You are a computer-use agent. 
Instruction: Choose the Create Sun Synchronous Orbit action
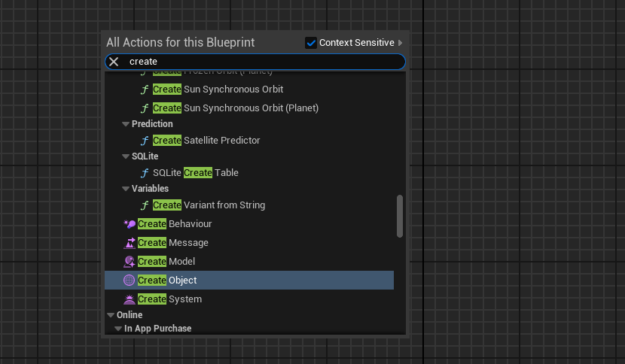[218, 89]
